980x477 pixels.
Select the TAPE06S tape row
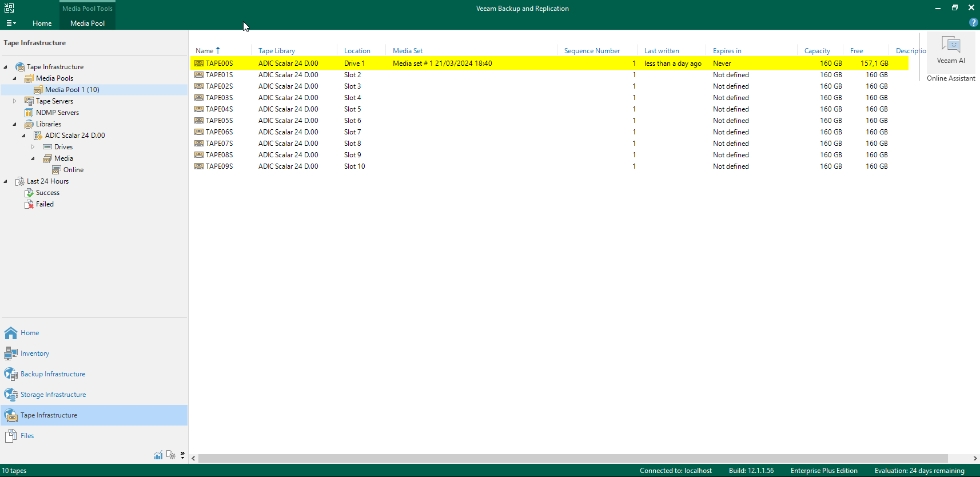549,132
